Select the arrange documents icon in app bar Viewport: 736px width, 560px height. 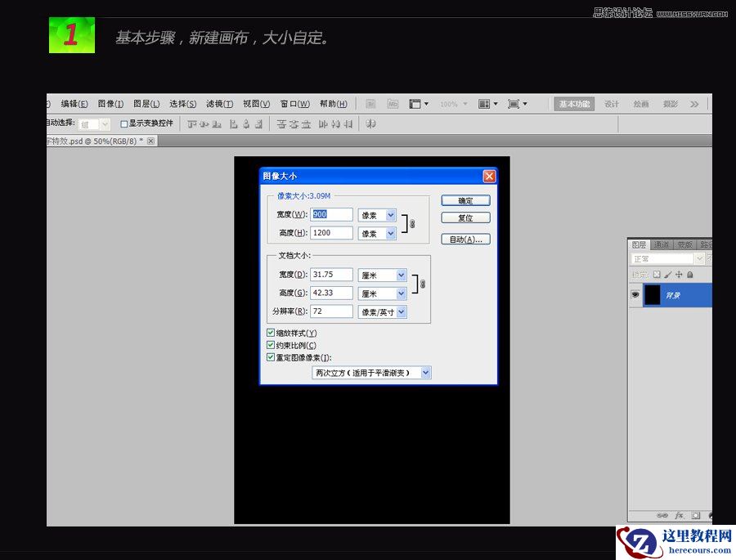[484, 103]
